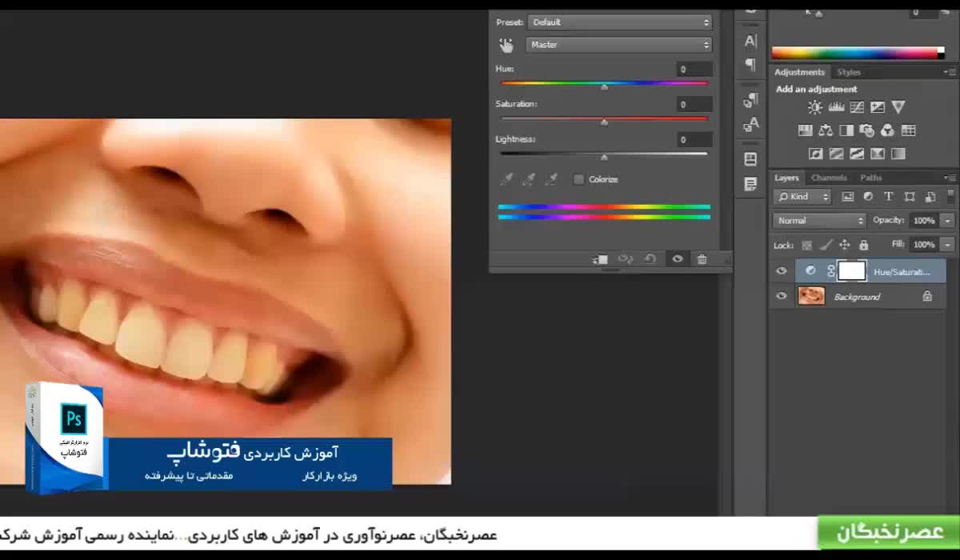Add a Brightness/Contrast adjustment

(814, 107)
